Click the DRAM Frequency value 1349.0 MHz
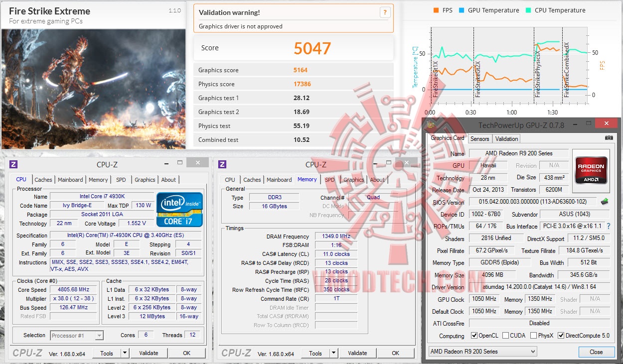Viewport: 623px width, 364px height. tap(336, 237)
